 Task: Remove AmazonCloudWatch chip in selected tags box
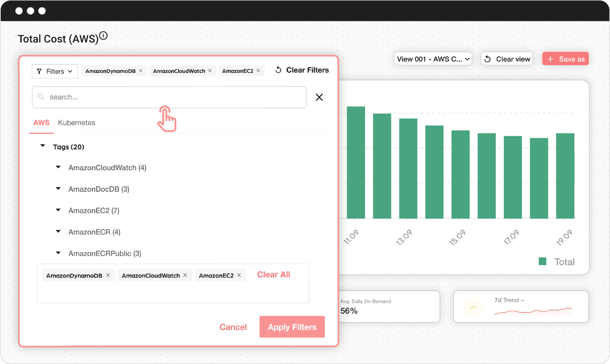click(x=185, y=275)
